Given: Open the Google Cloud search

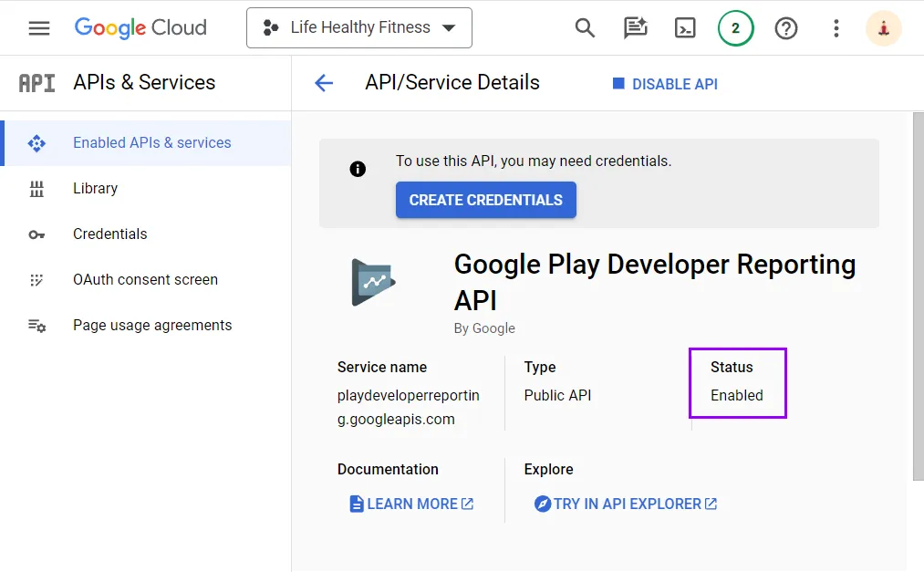Looking at the screenshot, I should click(x=585, y=27).
